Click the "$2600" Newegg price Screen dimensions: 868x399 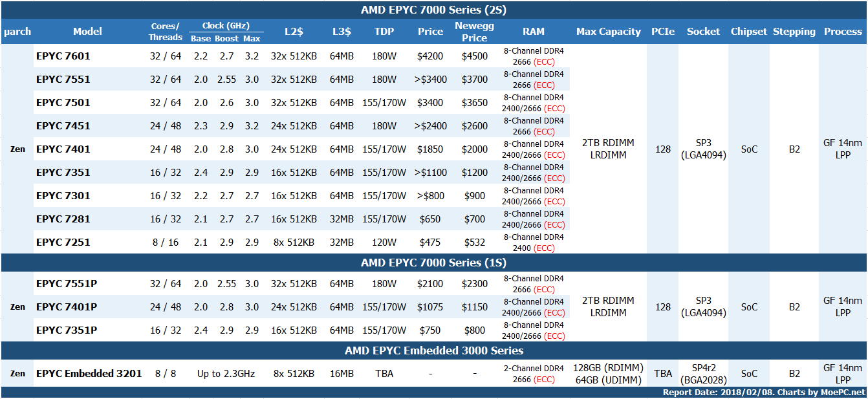475,126
